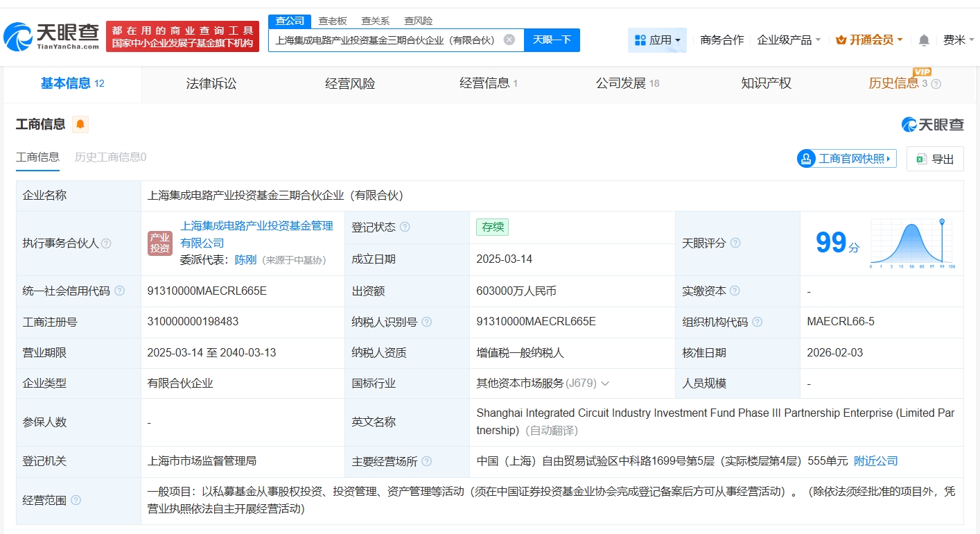Open the 企业级产品 dropdown

789,40
